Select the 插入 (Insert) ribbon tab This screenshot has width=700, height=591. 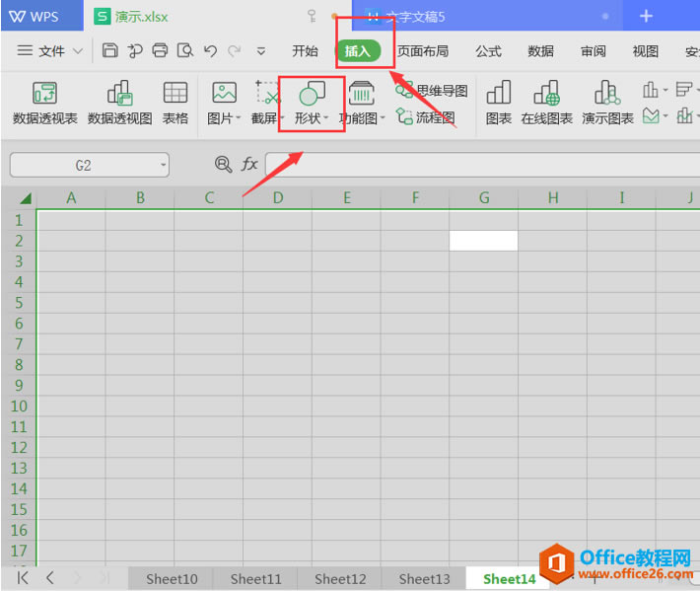pos(358,51)
